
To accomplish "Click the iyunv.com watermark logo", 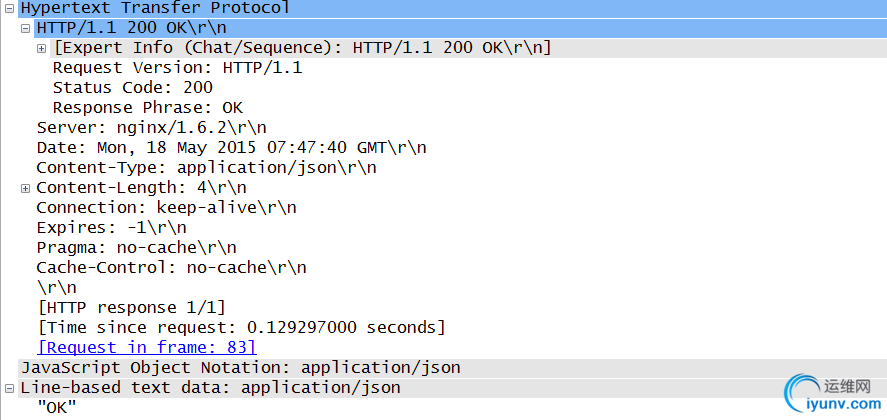I will pyautogui.click(x=833, y=393).
